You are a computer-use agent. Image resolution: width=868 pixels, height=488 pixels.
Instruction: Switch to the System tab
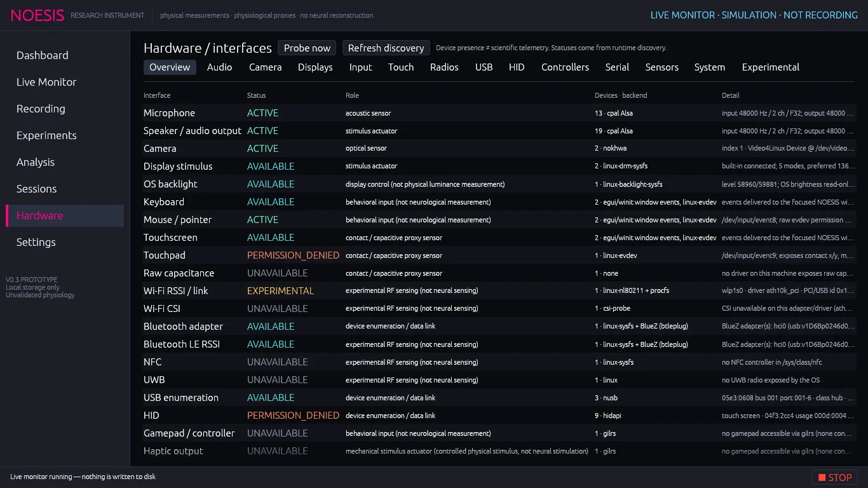[709, 67]
